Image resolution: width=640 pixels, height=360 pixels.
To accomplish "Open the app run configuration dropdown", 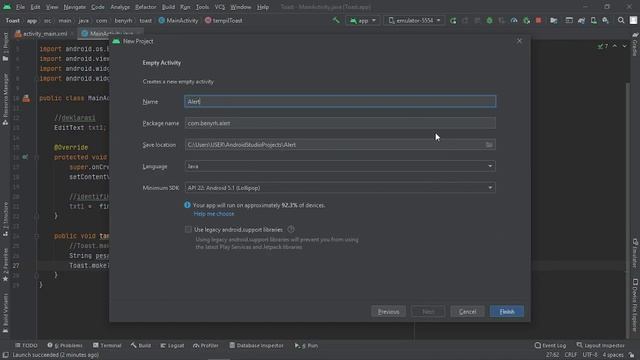I will click(362, 20).
